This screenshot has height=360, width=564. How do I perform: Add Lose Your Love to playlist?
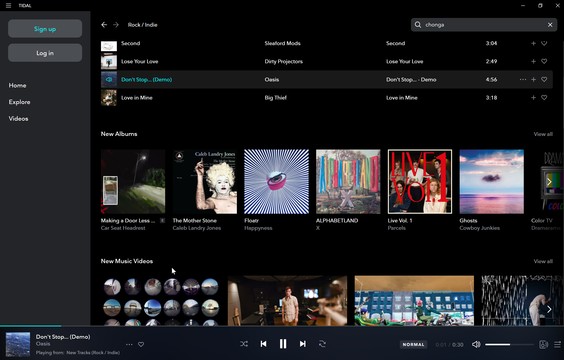[x=533, y=61]
